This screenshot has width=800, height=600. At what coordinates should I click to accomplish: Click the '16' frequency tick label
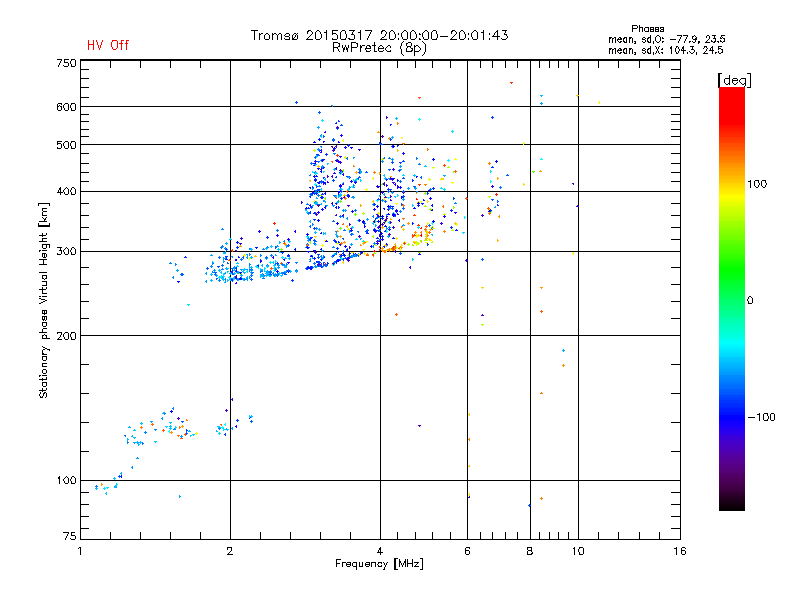click(x=680, y=551)
